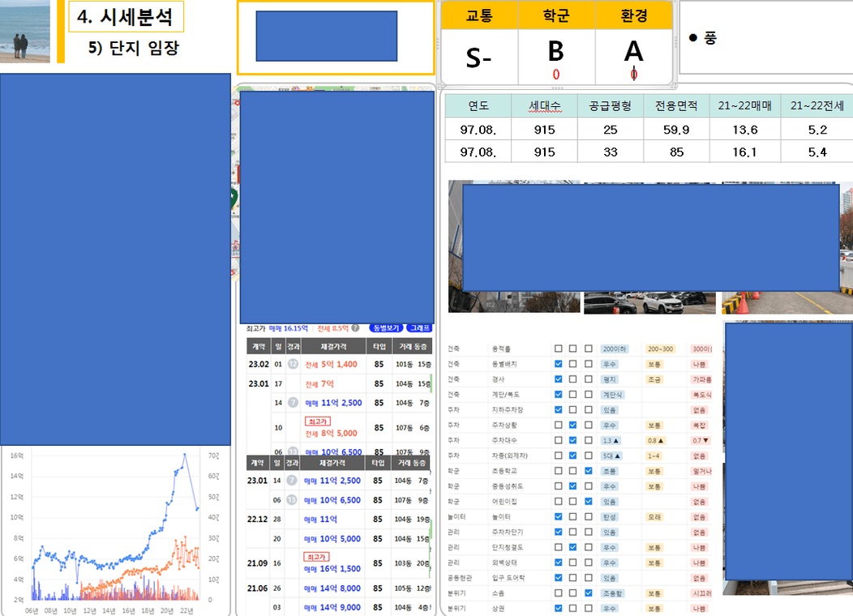Click the 계단식 blue tag
Image resolution: width=853 pixels, height=616 pixels.
pos(612,395)
